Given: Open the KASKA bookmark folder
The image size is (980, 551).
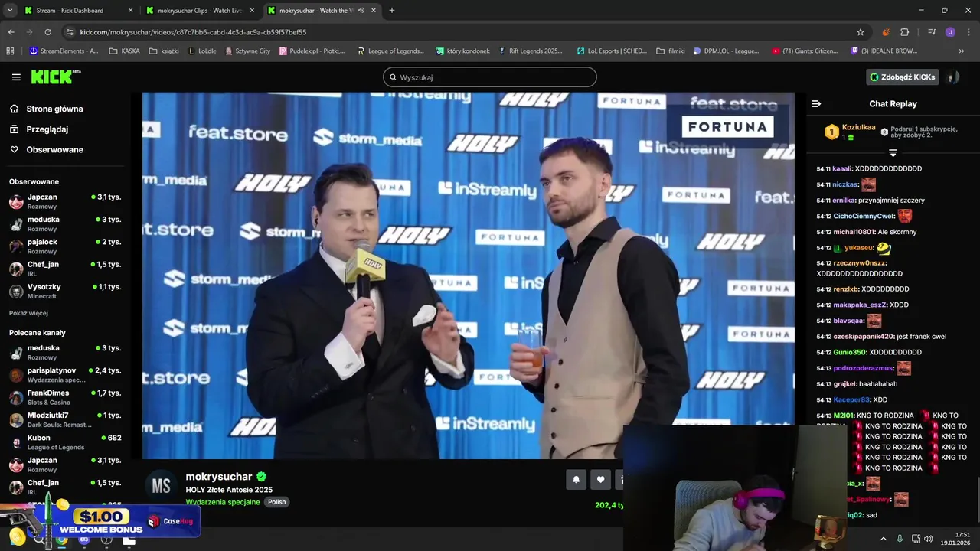Looking at the screenshot, I should click(x=125, y=51).
